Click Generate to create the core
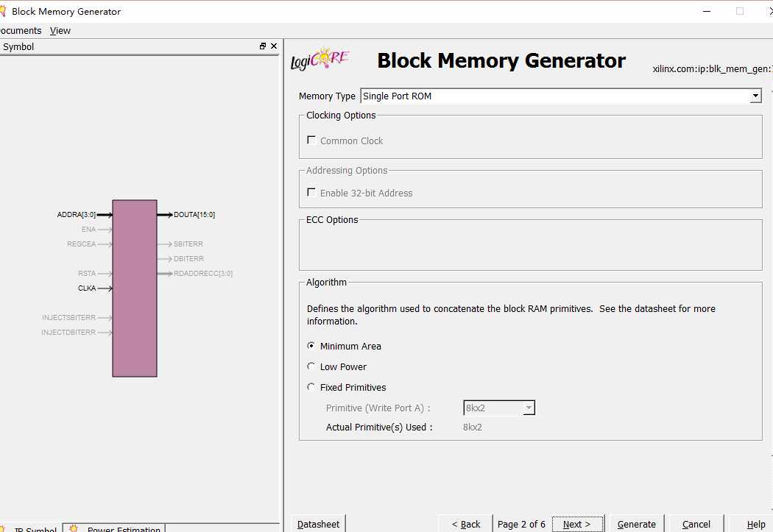Screen dimensions: 773x532 637,524
